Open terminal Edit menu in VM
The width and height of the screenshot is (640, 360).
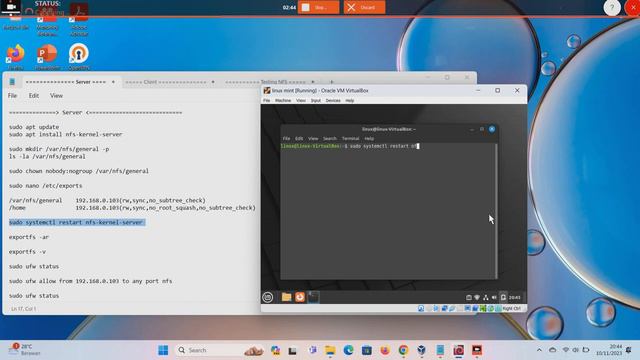299,138
